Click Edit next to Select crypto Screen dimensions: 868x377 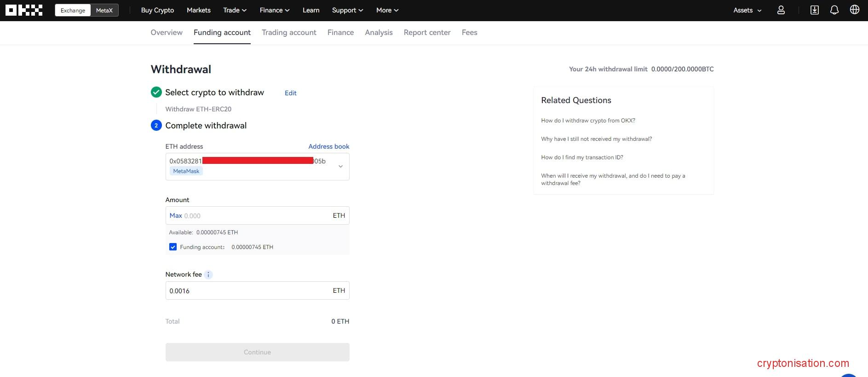(290, 93)
